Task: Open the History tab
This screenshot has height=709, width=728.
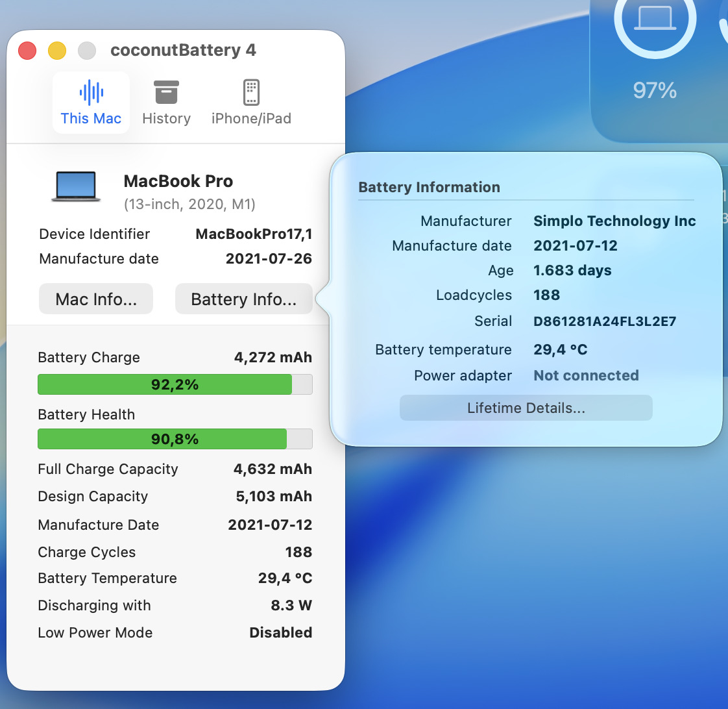Action: coord(166,103)
